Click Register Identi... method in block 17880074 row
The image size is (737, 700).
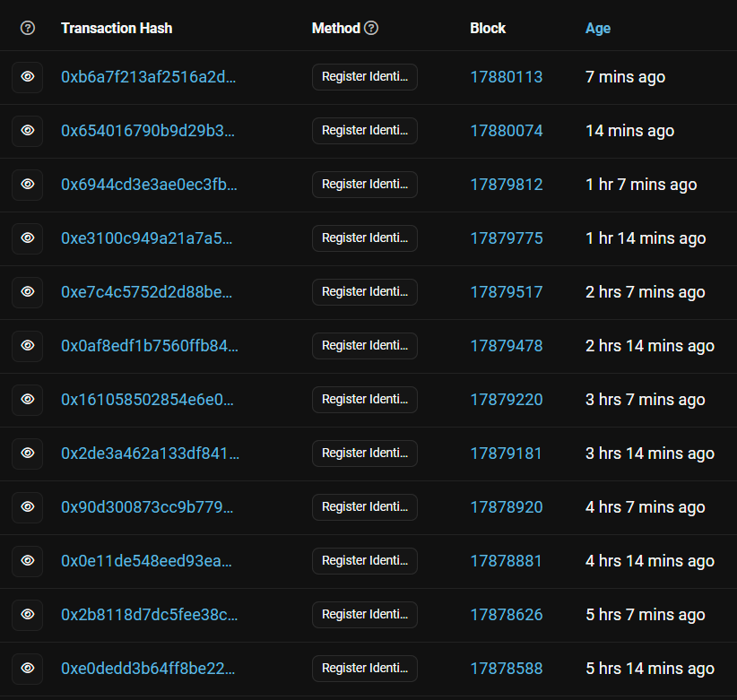coord(365,131)
